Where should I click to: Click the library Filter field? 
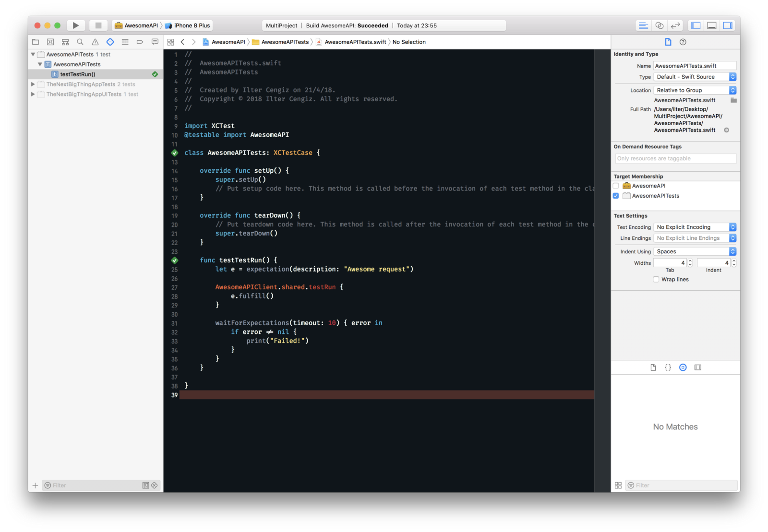tap(681, 485)
